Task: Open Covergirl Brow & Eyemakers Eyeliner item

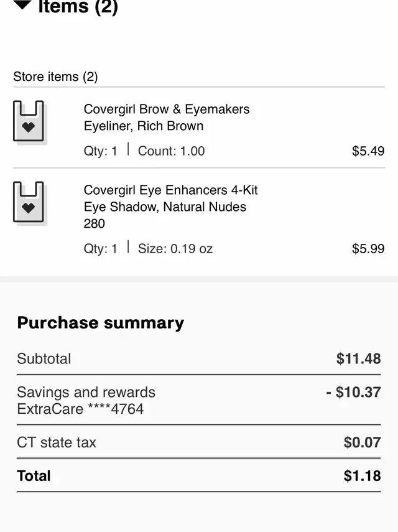Action: coord(167,118)
